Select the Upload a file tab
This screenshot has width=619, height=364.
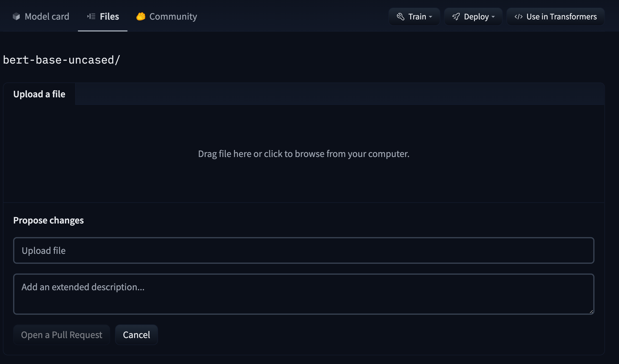[39, 94]
